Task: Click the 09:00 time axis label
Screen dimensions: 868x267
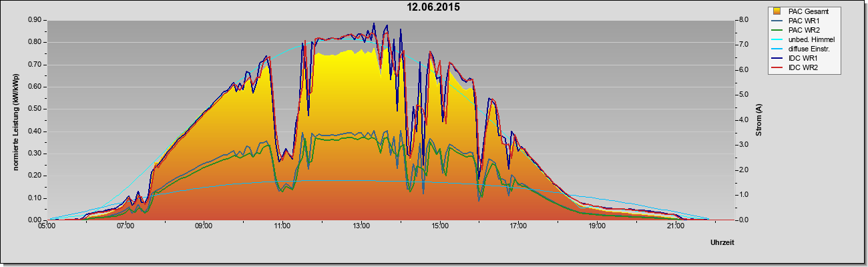Action: point(204,228)
